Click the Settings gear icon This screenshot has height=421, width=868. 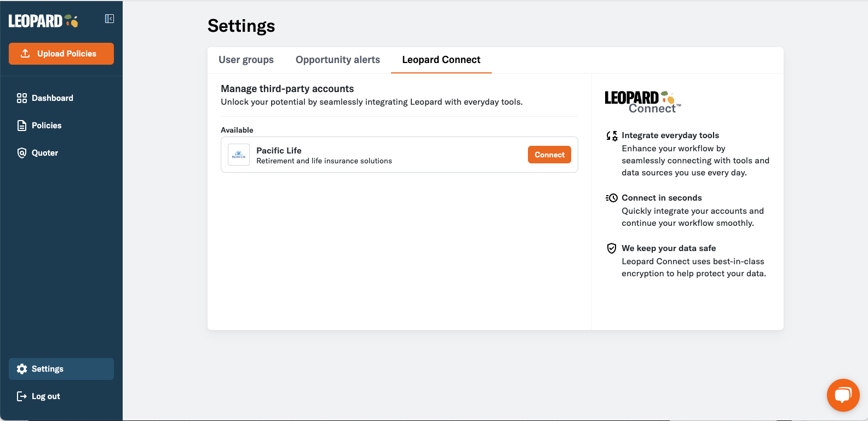(22, 369)
